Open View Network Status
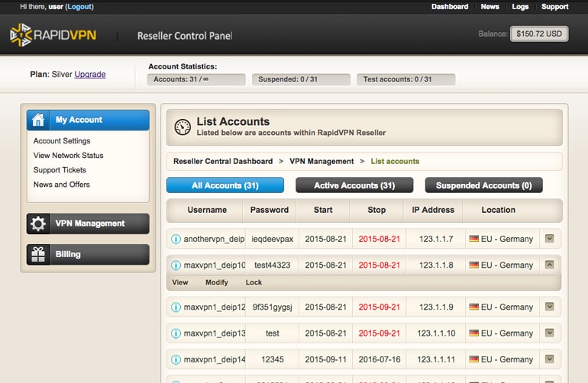Image resolution: width=588 pixels, height=383 pixels. 68,156
